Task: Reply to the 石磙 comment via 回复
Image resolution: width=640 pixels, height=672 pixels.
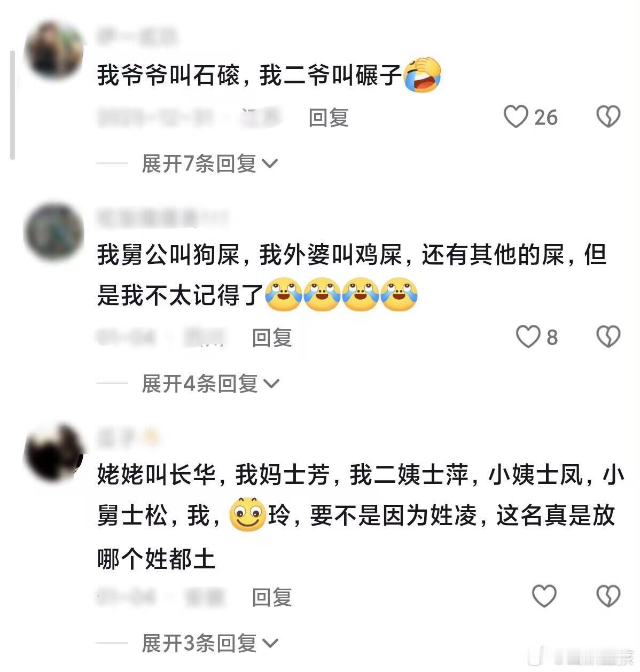Action: [x=329, y=118]
